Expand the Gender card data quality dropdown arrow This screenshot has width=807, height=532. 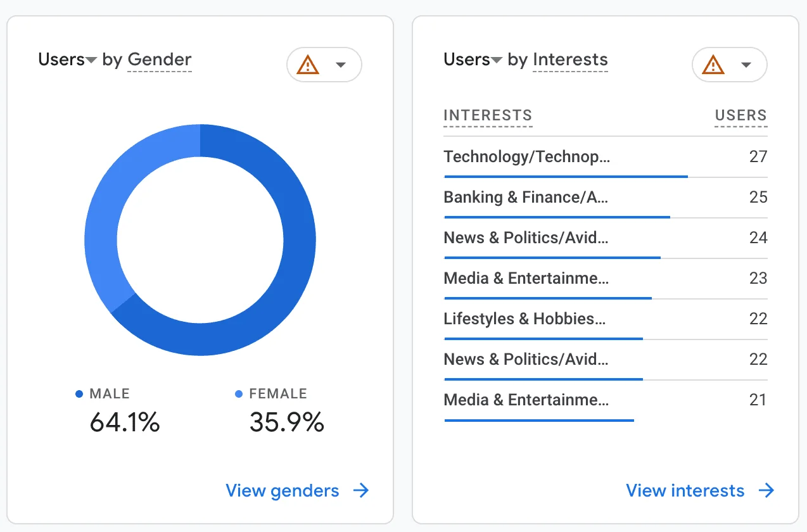tap(341, 65)
